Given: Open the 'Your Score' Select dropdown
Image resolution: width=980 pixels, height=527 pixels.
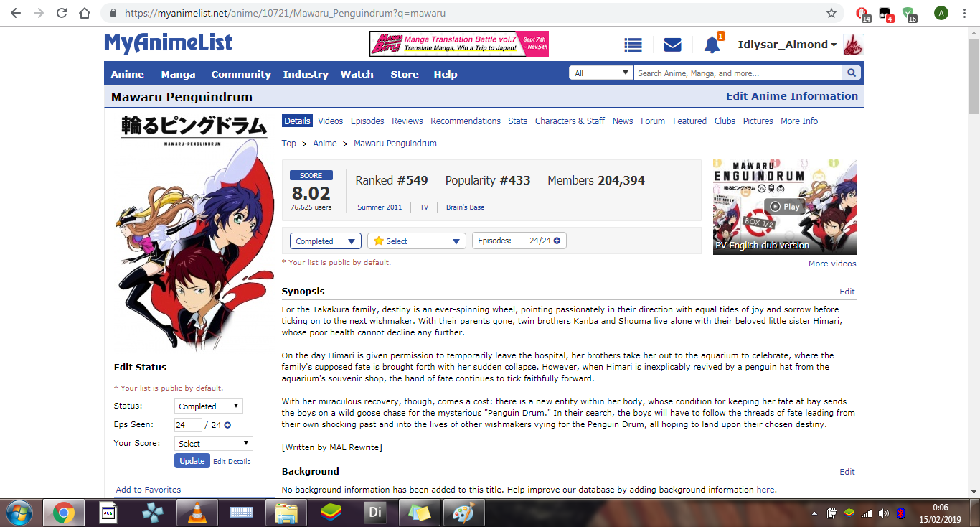Looking at the screenshot, I should [x=214, y=443].
